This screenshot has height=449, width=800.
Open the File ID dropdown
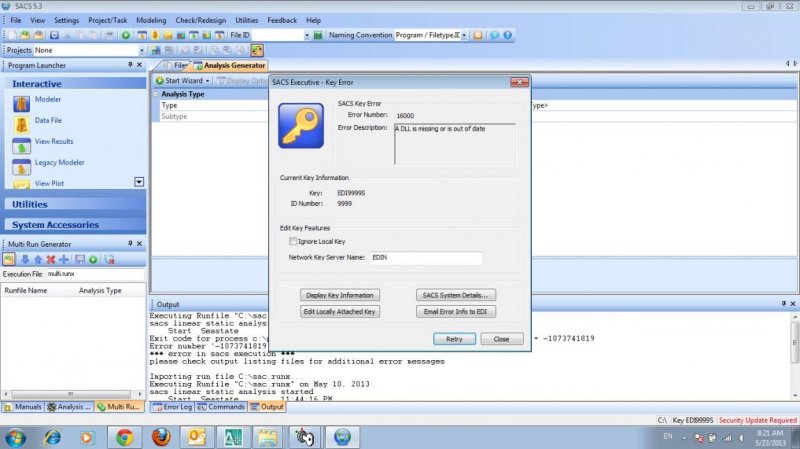[x=307, y=35]
